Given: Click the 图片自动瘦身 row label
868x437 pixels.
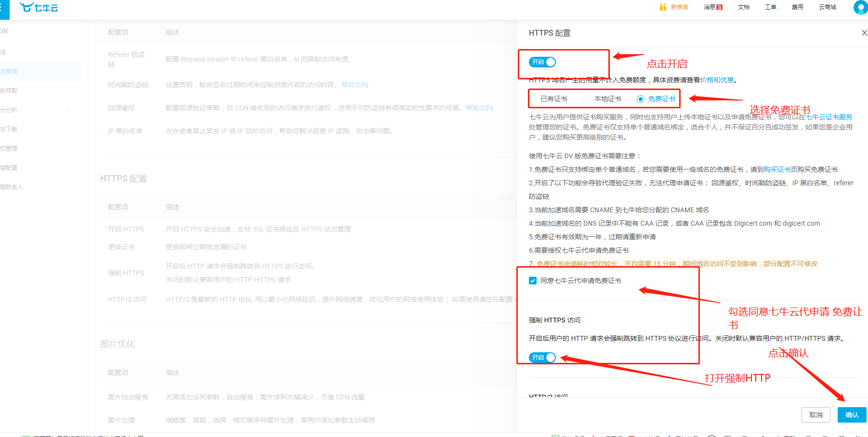Looking at the screenshot, I should pos(128,397).
